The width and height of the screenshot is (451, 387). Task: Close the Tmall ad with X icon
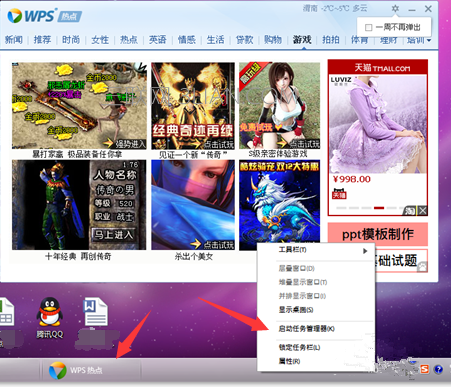click(423, 210)
